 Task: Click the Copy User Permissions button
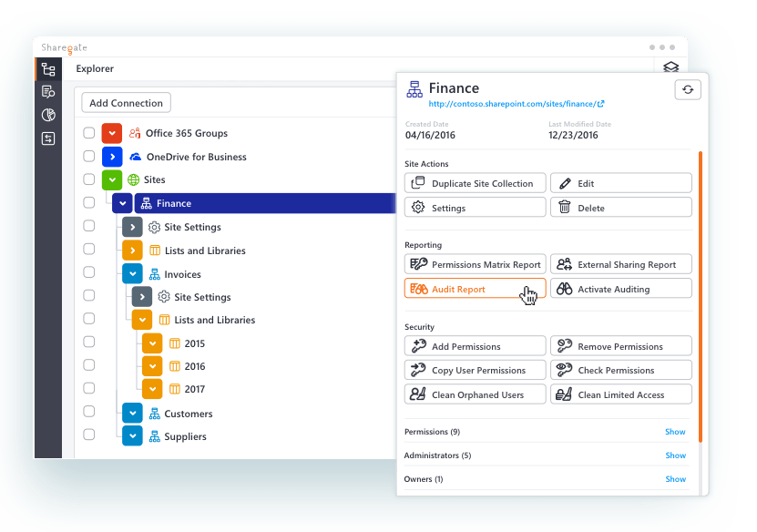[475, 370]
